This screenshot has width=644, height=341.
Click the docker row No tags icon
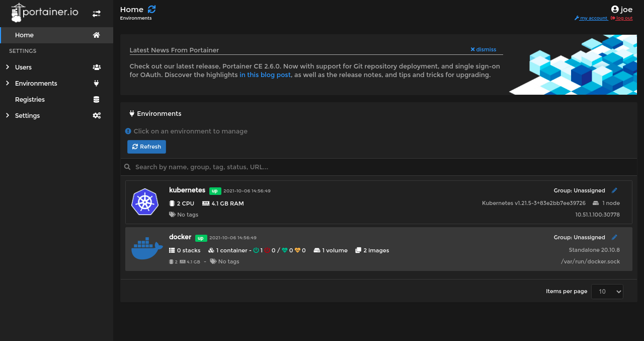(213, 261)
